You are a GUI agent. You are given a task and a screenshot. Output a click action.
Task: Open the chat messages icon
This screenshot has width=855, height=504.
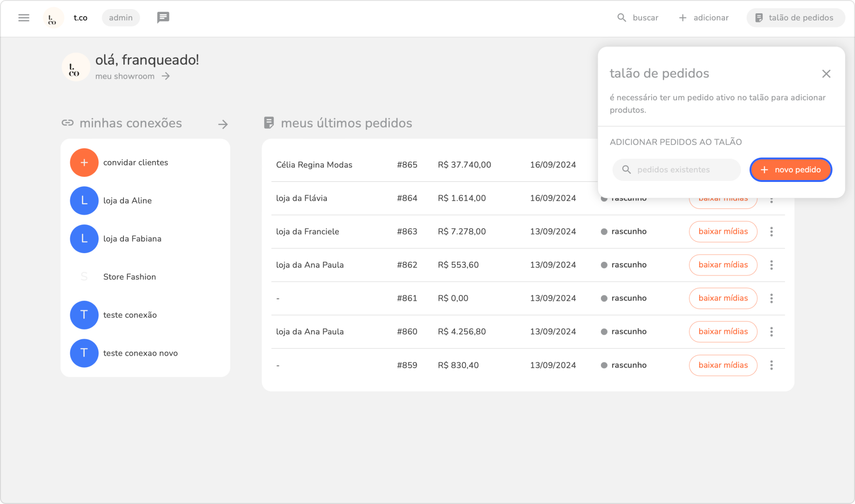click(163, 18)
